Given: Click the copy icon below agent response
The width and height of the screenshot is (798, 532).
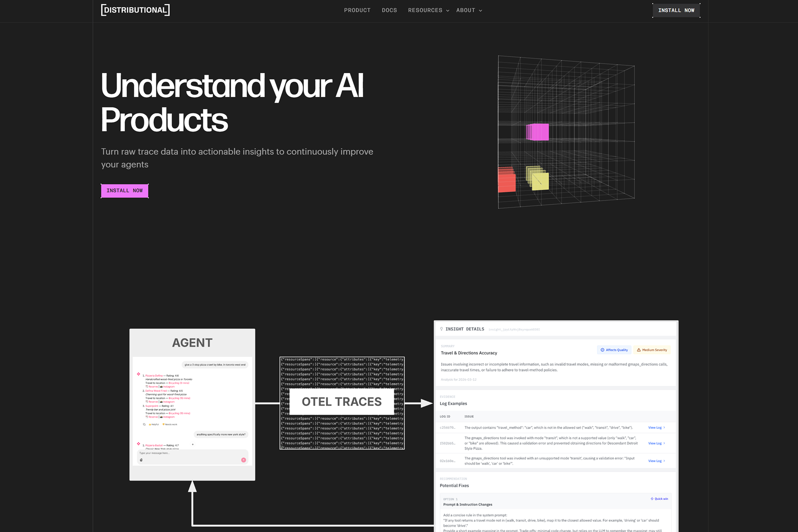Looking at the screenshot, I should pyautogui.click(x=144, y=424).
